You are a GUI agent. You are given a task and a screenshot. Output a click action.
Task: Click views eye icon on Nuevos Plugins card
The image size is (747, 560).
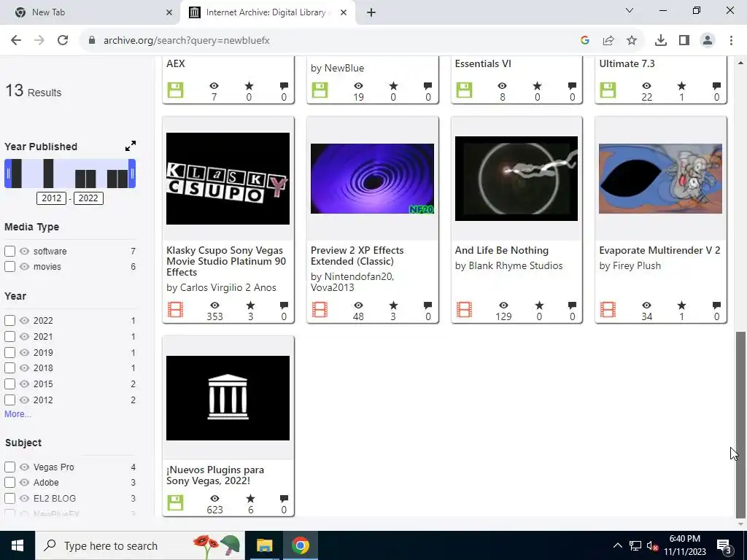tap(215, 499)
